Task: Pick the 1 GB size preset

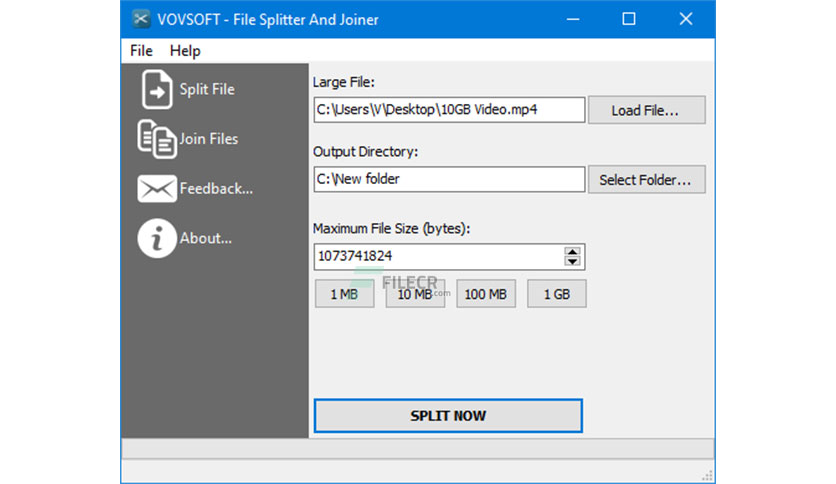Action: 557,294
